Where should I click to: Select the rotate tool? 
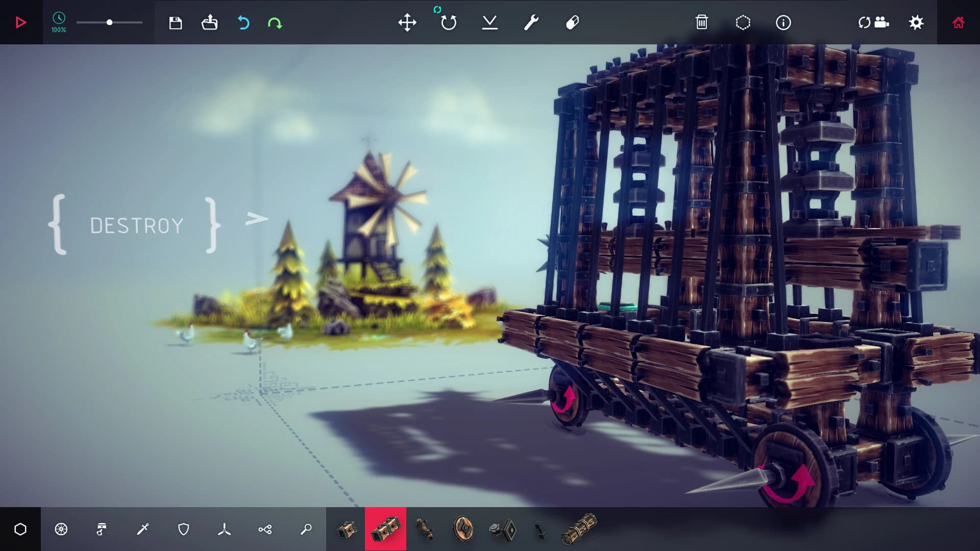[448, 22]
